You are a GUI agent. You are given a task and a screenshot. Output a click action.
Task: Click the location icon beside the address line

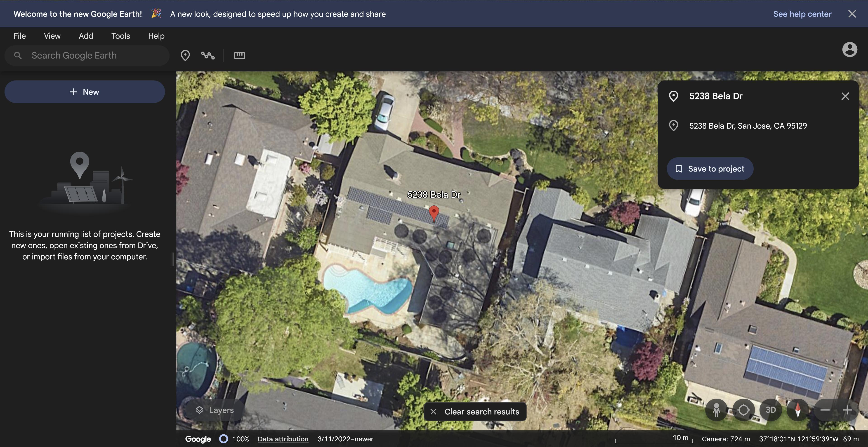point(673,126)
